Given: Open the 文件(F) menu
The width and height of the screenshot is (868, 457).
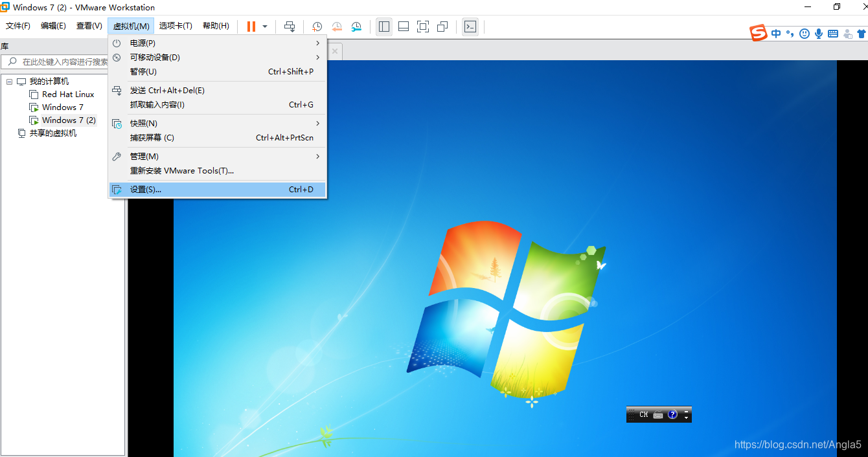Looking at the screenshot, I should tap(18, 26).
